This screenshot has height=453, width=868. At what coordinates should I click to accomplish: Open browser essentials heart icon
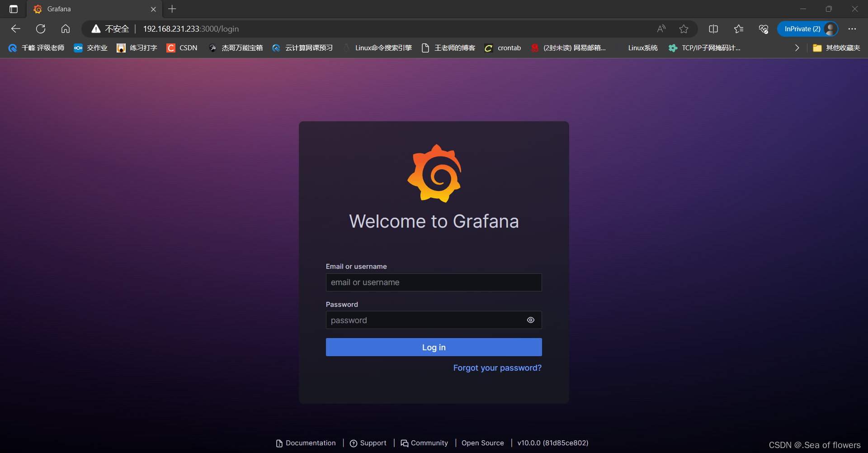(764, 29)
